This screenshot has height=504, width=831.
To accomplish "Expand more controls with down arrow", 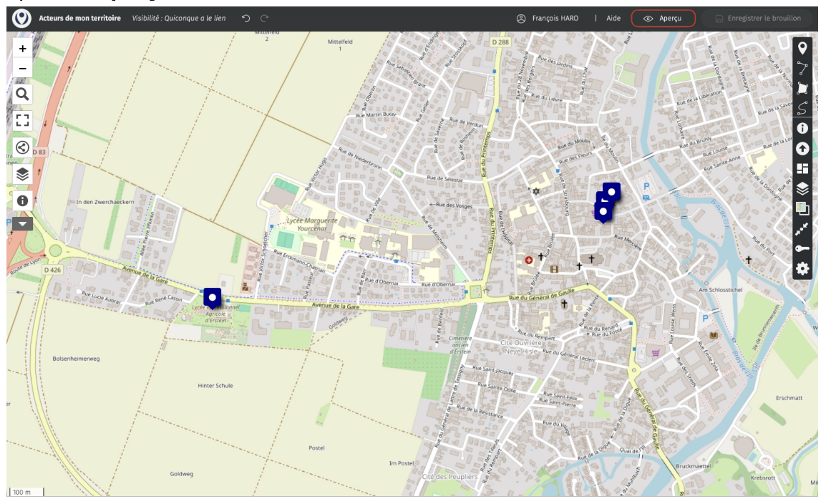I will [23, 223].
